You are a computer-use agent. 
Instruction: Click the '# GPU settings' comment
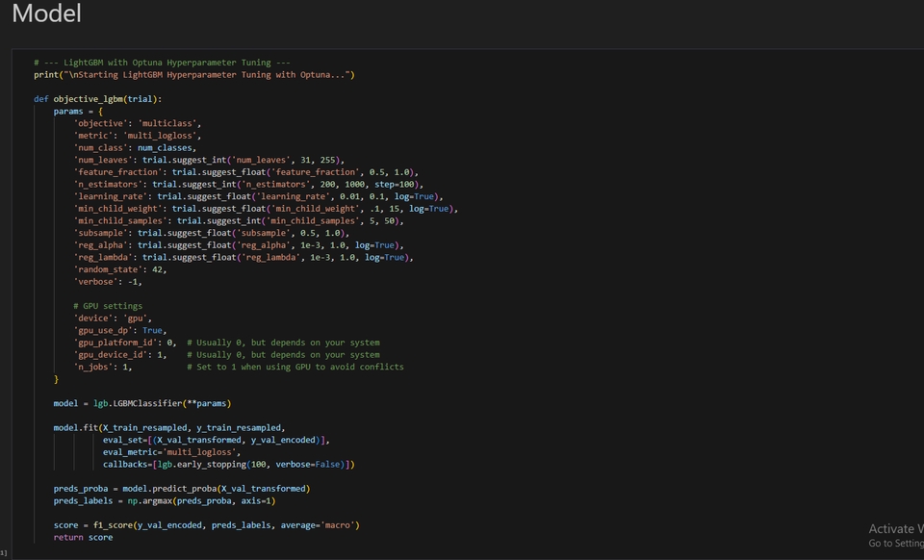click(x=108, y=306)
